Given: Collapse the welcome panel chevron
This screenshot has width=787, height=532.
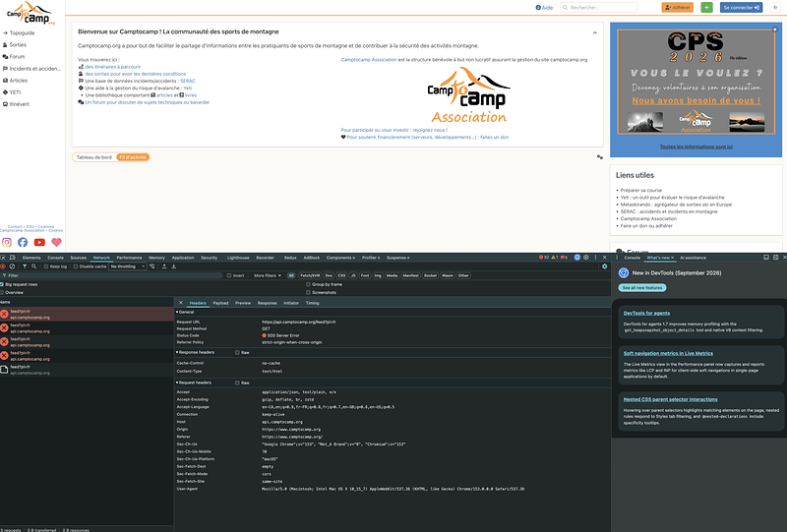Looking at the screenshot, I should click(595, 32).
